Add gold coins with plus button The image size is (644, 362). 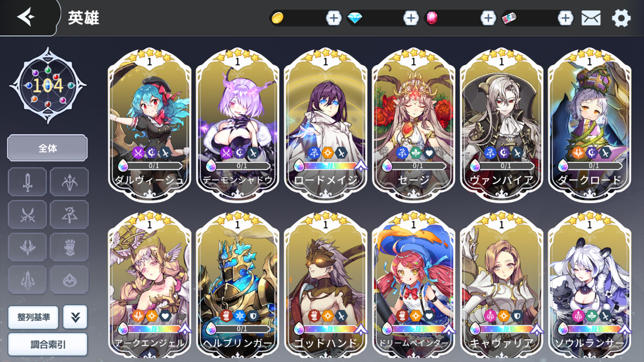tap(333, 18)
